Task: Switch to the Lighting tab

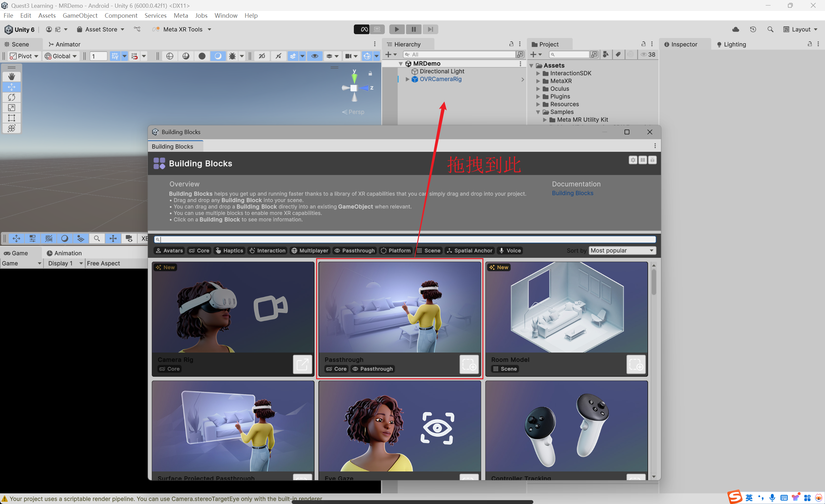Action: [x=732, y=44]
